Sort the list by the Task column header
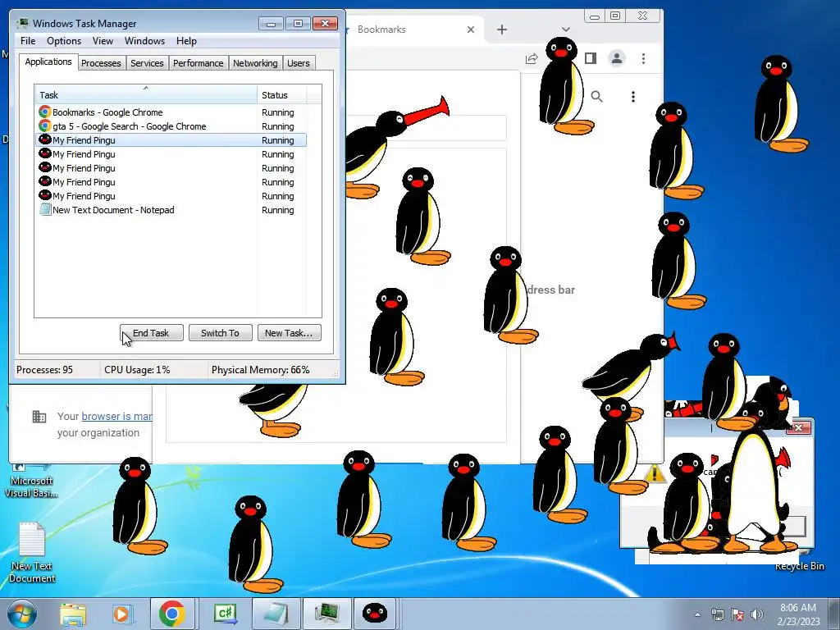840x630 pixels. click(146, 95)
